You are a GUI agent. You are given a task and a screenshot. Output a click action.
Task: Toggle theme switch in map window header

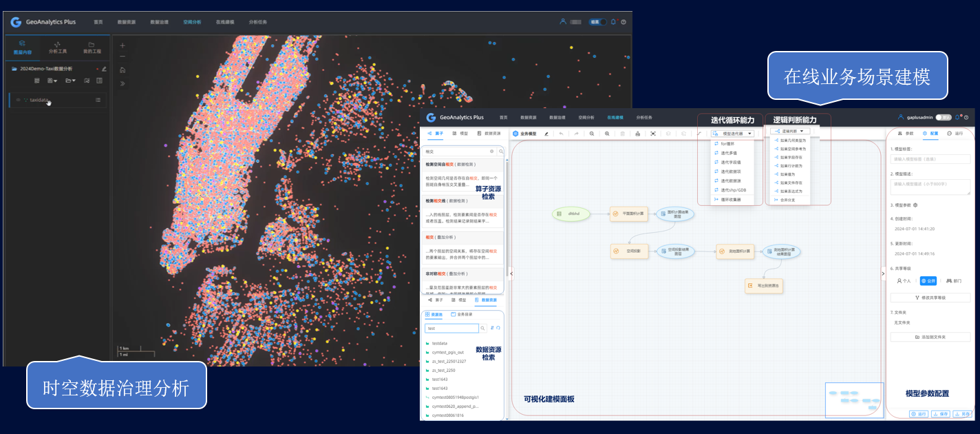(x=598, y=22)
